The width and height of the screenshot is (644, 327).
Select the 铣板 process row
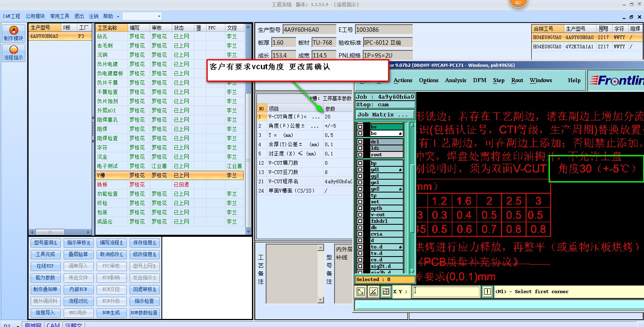[169, 185]
